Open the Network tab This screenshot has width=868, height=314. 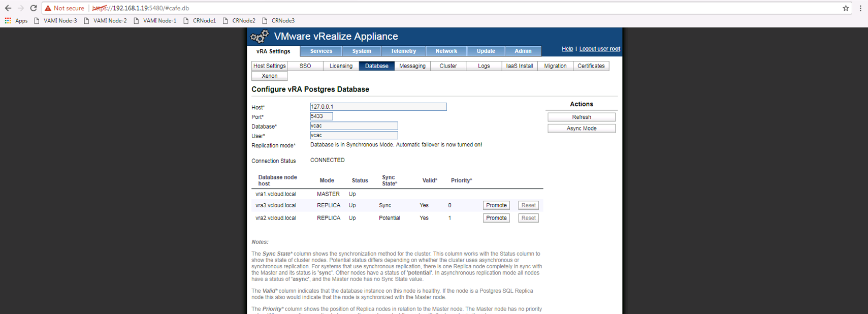coord(446,51)
